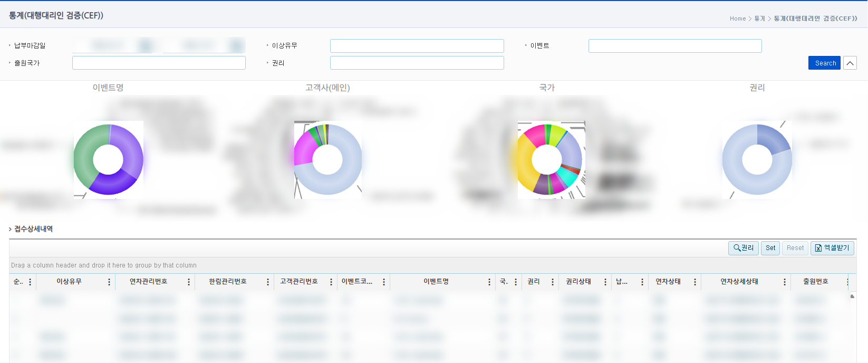
Task: Click the blue Search button
Action: coord(824,63)
